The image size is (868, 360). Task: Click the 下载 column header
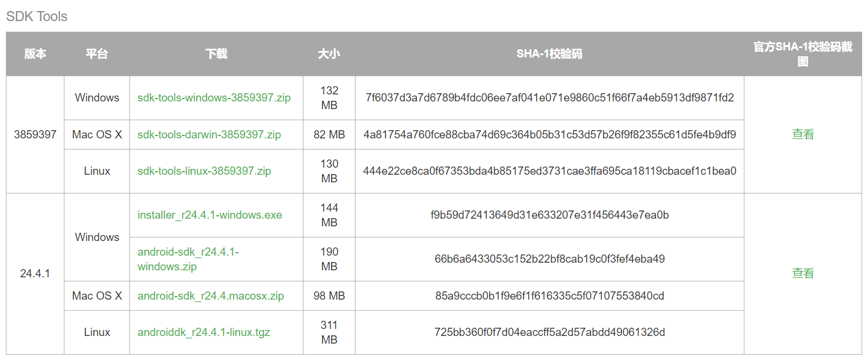[x=217, y=54]
